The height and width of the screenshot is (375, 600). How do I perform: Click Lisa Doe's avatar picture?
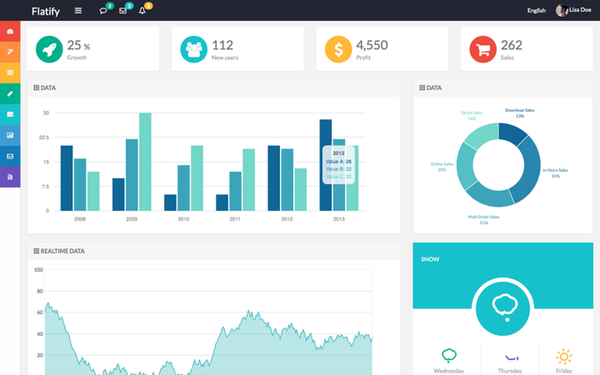click(x=562, y=10)
